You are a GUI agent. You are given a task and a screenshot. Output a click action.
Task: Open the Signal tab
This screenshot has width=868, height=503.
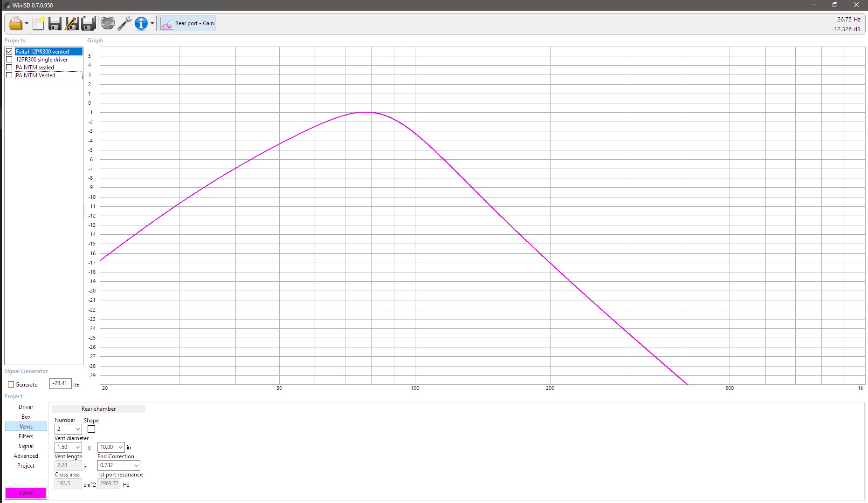(26, 446)
